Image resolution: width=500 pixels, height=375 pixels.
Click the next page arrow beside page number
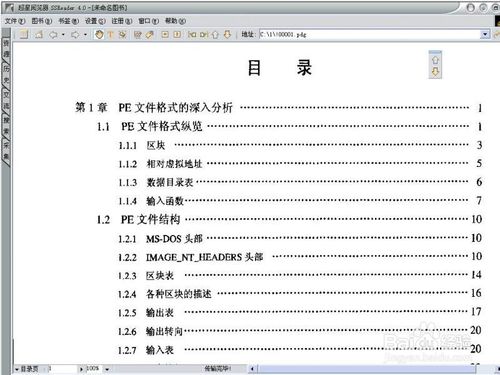click(81, 369)
